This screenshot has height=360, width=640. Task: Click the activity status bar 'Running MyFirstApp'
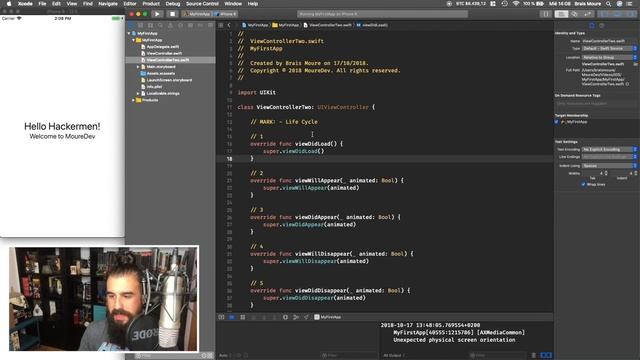click(382, 14)
